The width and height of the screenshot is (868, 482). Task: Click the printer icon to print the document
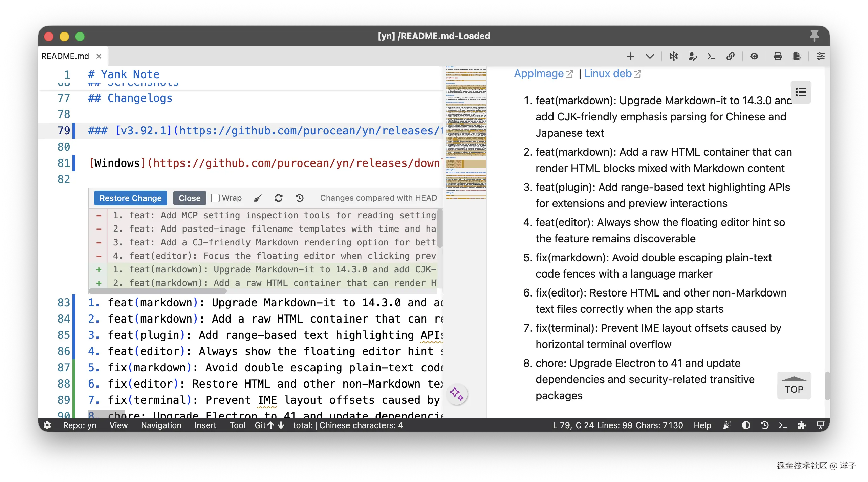[x=778, y=56]
